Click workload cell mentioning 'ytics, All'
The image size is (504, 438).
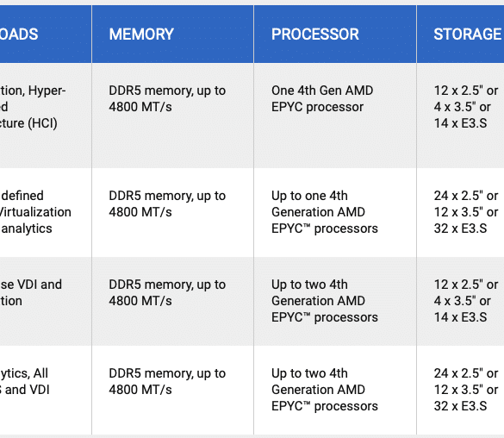point(46,390)
